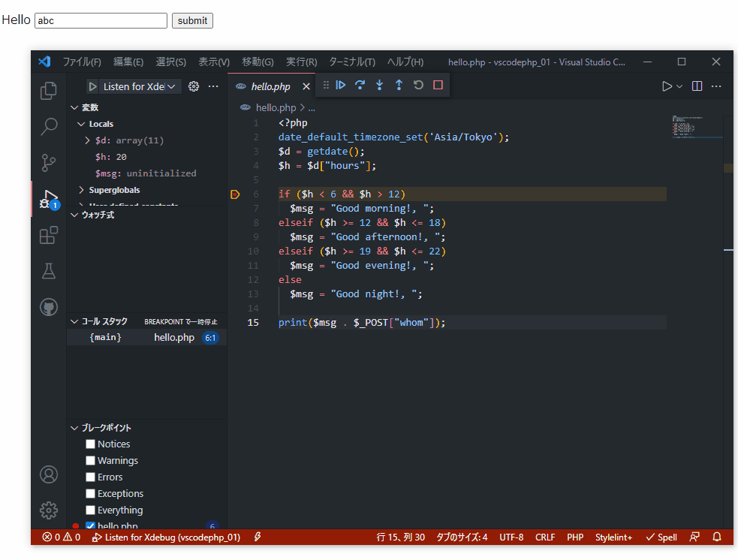Restart debugging with the restart icon
Screen dimensions: 738x560
(x=418, y=85)
